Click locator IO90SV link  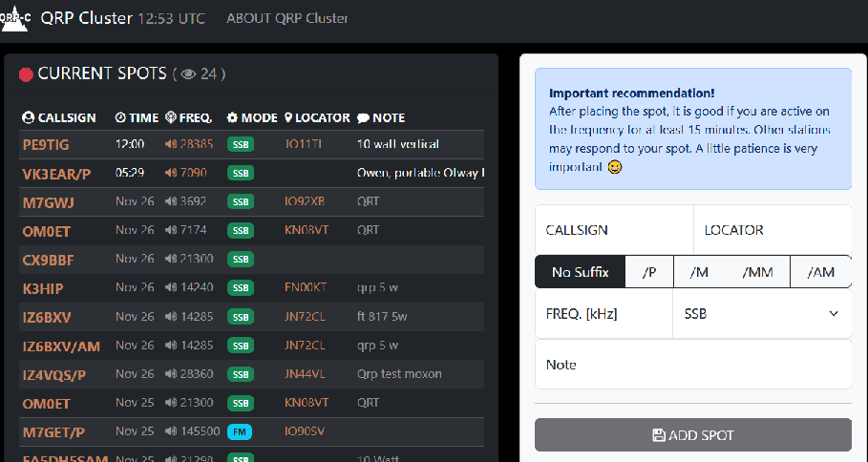305,431
